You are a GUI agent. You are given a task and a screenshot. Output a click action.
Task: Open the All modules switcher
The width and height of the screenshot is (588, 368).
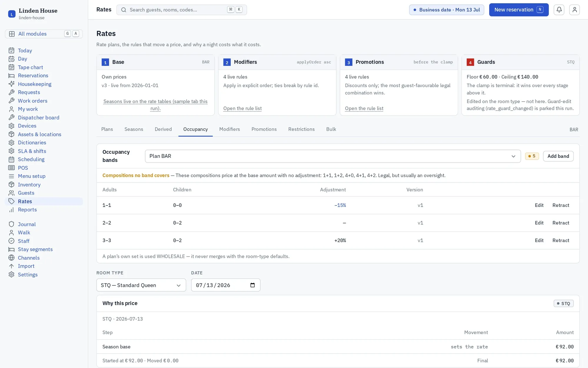coord(44,34)
